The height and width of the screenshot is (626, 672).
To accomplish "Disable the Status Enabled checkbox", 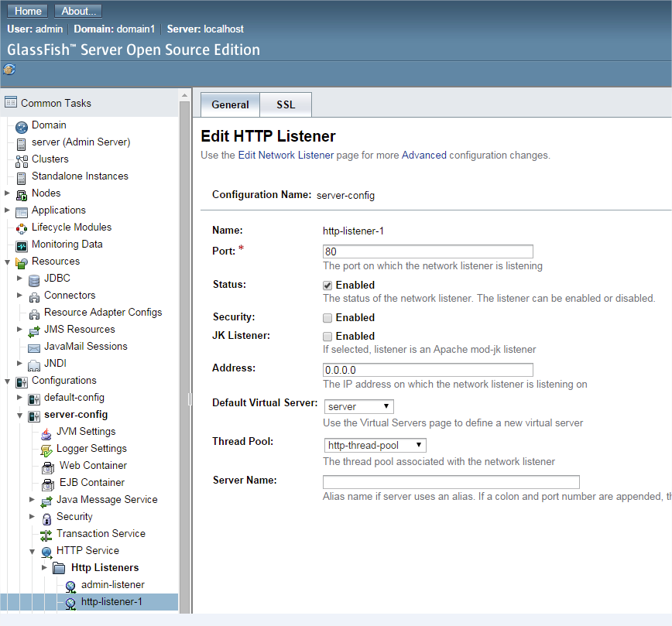I will (327, 285).
